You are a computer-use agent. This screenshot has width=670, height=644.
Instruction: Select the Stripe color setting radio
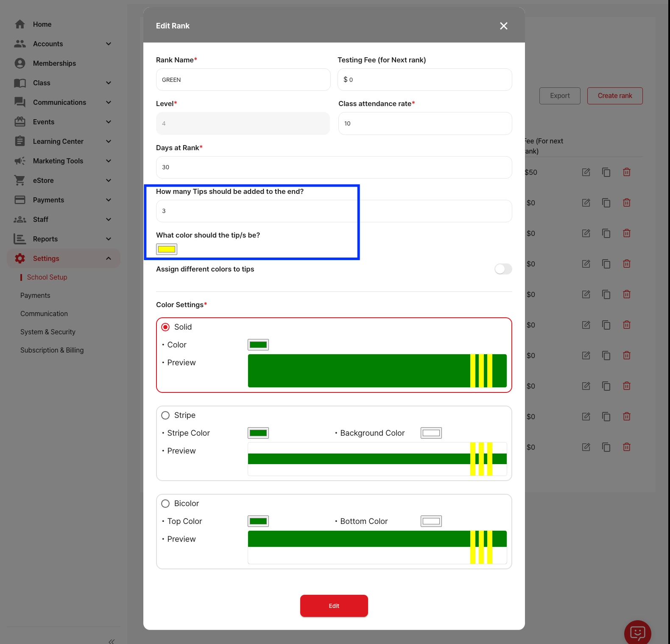pyautogui.click(x=165, y=415)
